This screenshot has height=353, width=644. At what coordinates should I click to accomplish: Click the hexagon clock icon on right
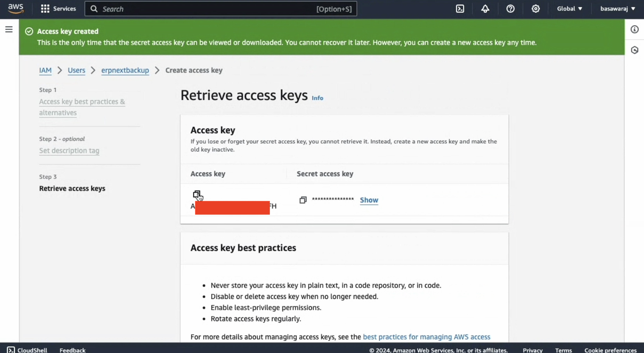tap(635, 50)
